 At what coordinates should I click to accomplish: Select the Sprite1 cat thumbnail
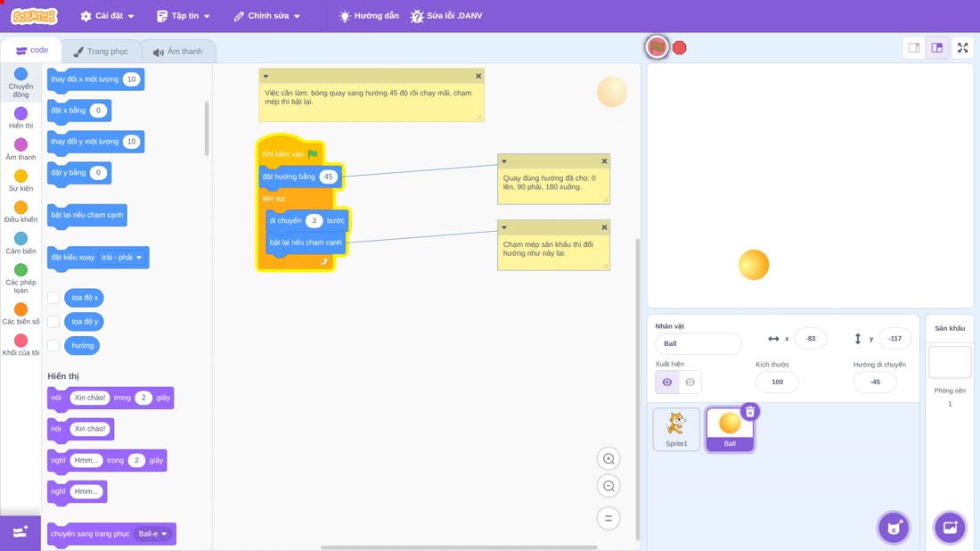point(676,429)
